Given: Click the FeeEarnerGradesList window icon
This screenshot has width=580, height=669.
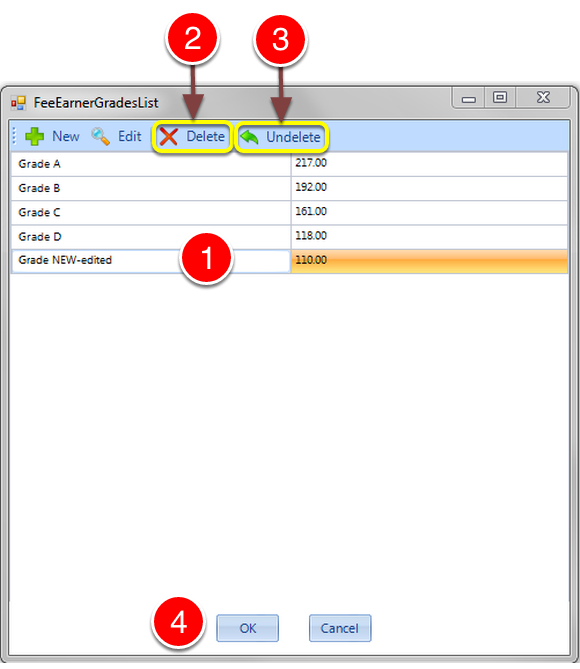Looking at the screenshot, I should pyautogui.click(x=19, y=103).
